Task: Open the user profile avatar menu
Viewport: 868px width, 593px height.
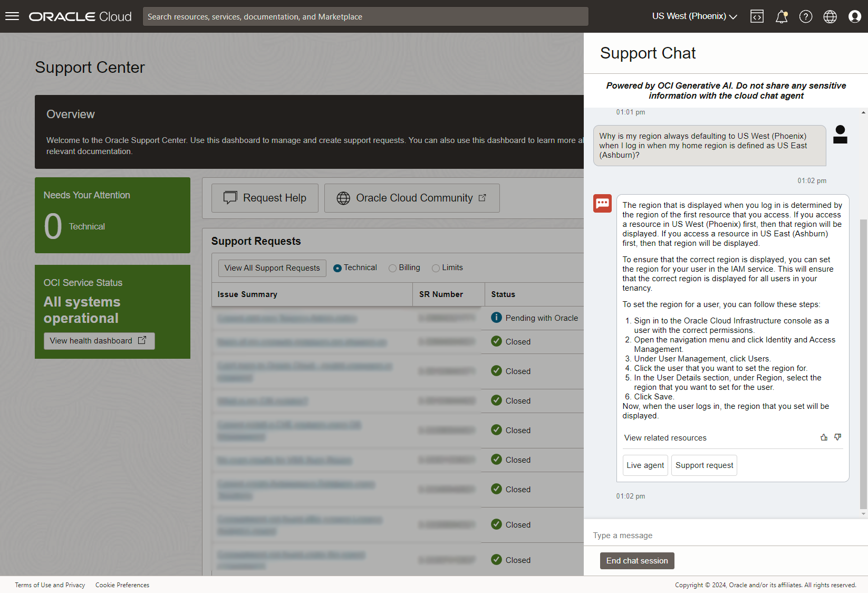Action: tap(855, 16)
